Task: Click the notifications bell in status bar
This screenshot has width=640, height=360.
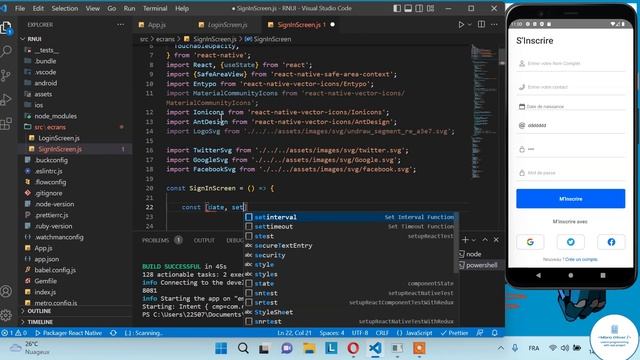Action: [495, 333]
